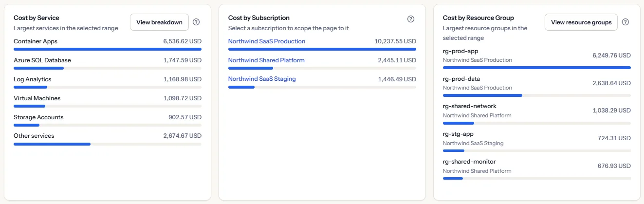Click the 902.57 USD amount
This screenshot has width=644, height=204.
(x=185, y=117)
